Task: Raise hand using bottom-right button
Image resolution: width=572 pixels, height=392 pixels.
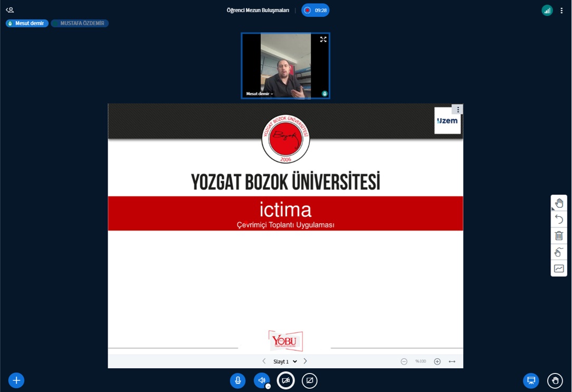Action: pyautogui.click(x=555, y=380)
